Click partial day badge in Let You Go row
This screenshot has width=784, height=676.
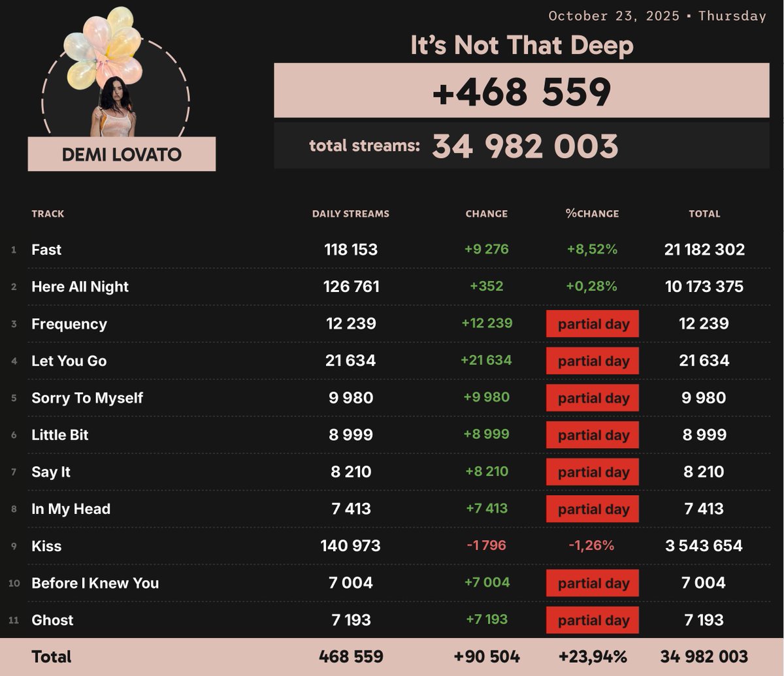593,361
